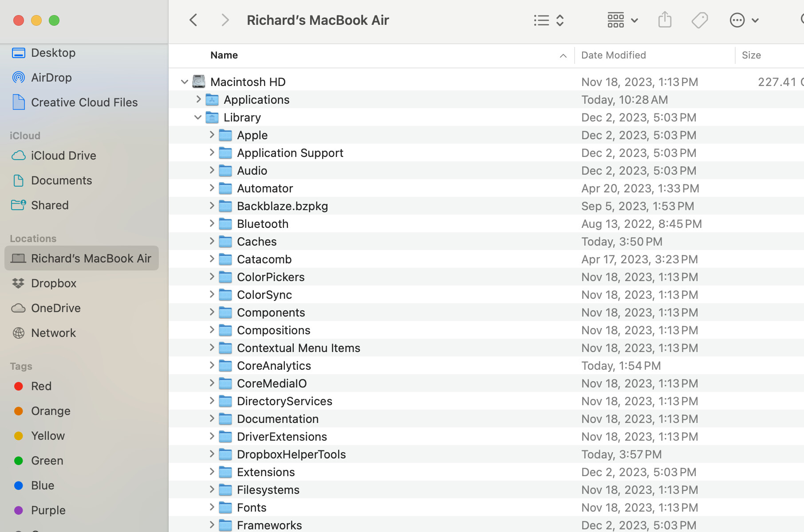Viewport: 804px width, 532px height.
Task: Open the More actions ellipsis menu
Action: [x=744, y=20]
